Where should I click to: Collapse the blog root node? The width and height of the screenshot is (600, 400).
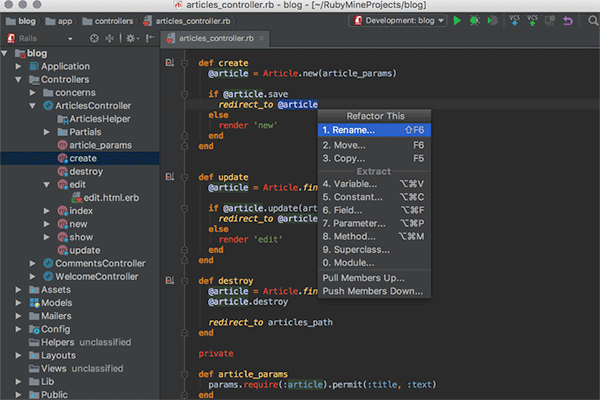pyautogui.click(x=5, y=53)
